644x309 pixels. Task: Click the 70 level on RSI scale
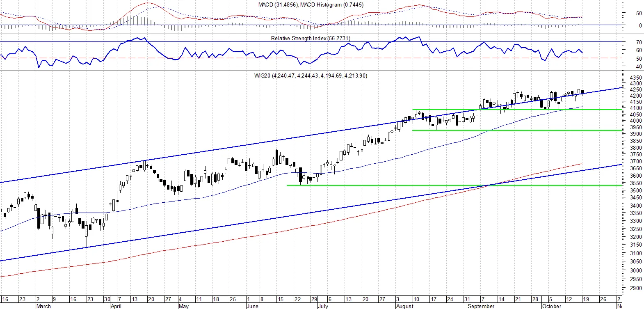click(639, 42)
